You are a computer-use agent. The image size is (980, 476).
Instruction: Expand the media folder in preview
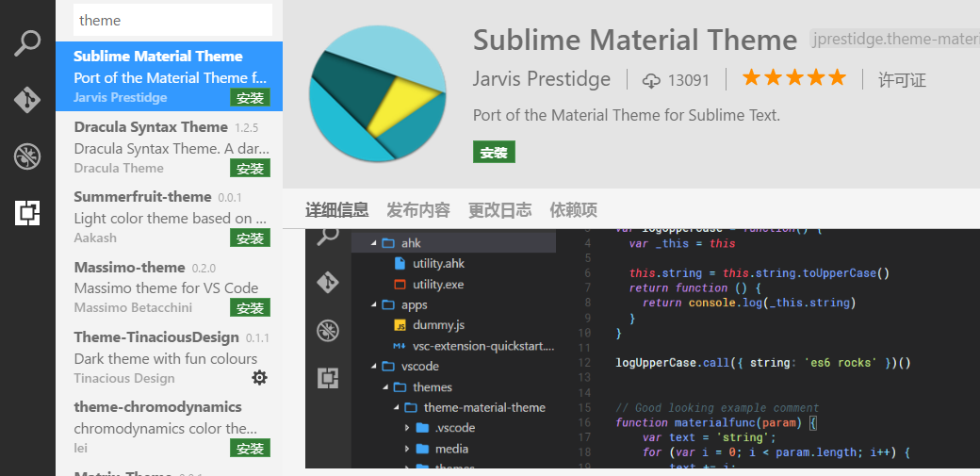click(407, 449)
